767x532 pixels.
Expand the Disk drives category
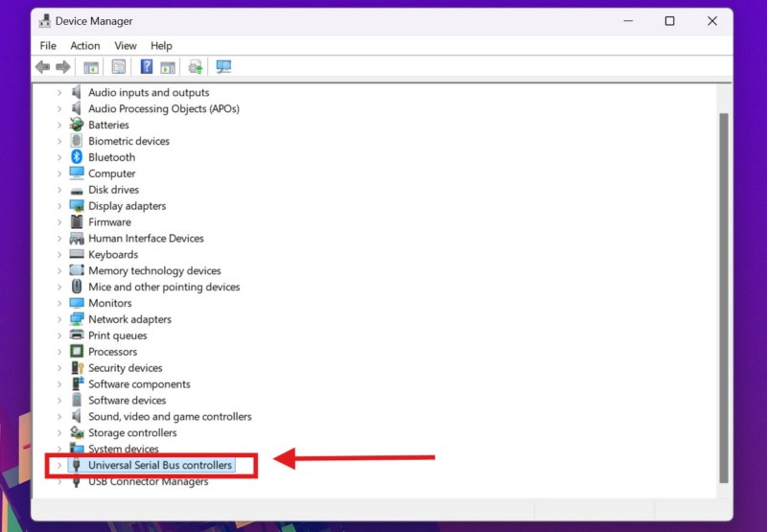pos(58,190)
